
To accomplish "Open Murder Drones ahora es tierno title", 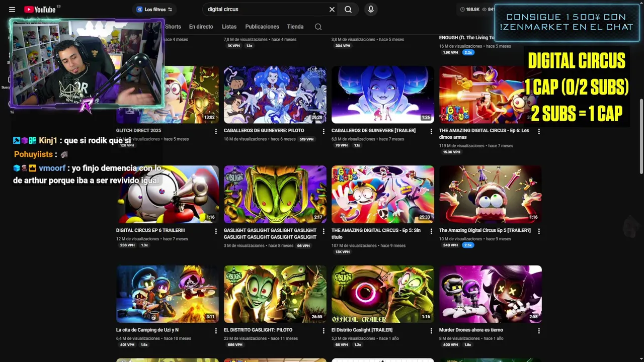I will click(x=471, y=330).
